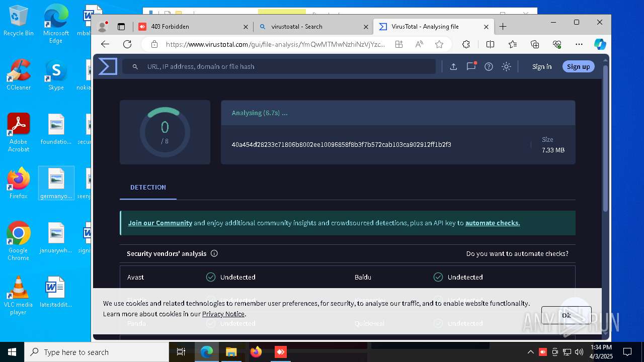
Task: Click the automate checks link
Action: tap(493, 223)
